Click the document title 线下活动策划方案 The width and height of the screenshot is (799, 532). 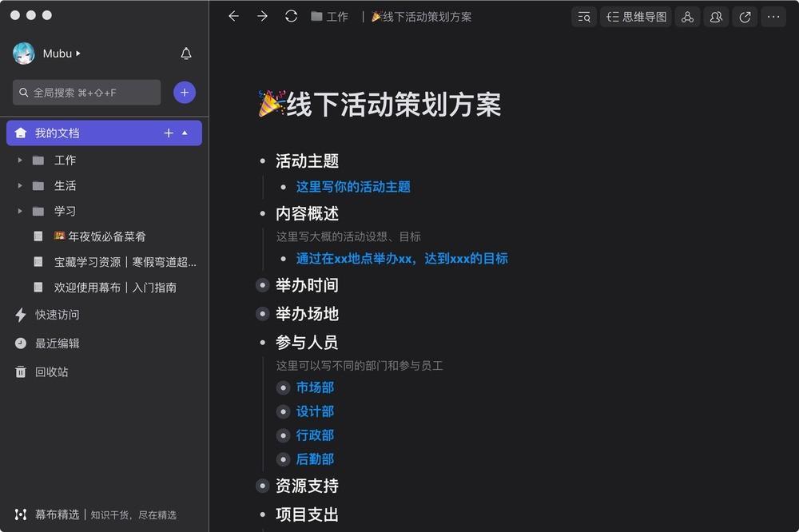[x=380, y=104]
